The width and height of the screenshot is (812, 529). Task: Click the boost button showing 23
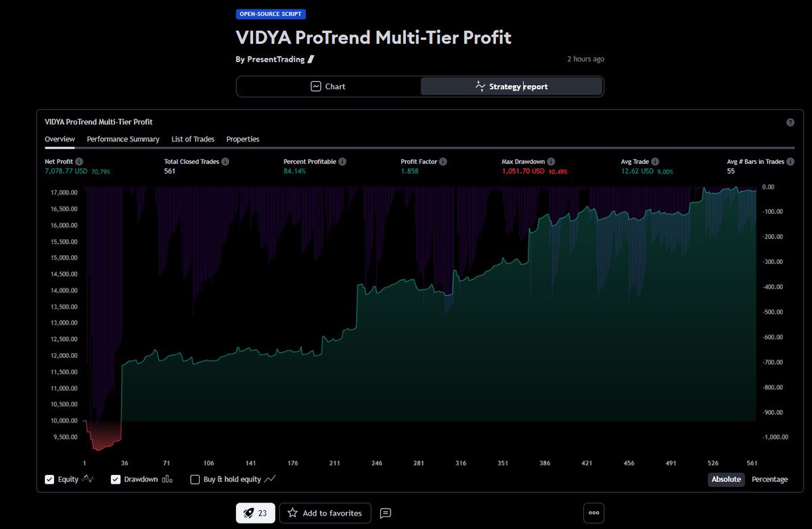(x=254, y=513)
